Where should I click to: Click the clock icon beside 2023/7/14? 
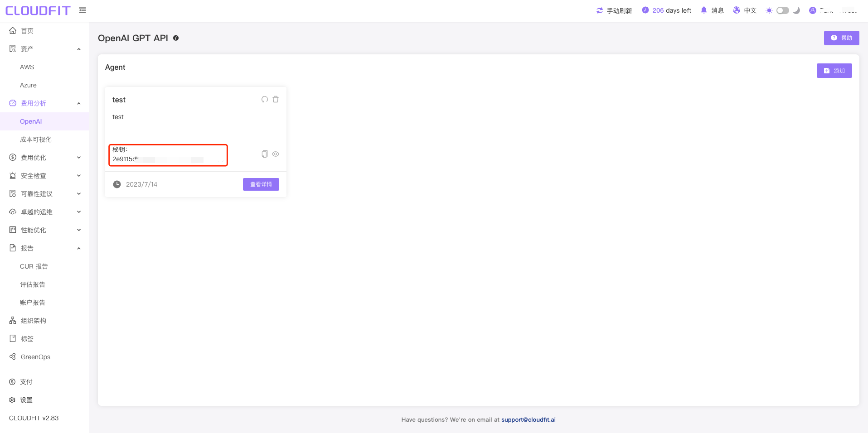[x=117, y=184]
